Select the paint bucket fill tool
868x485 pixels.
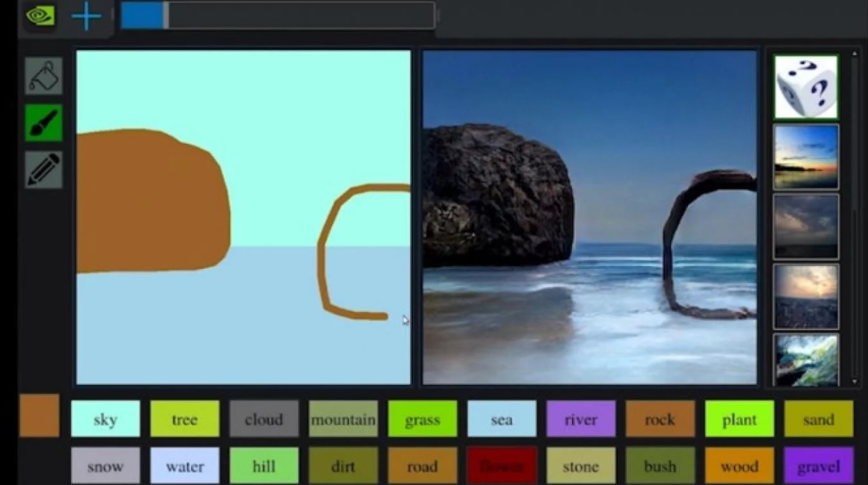pyautogui.click(x=44, y=76)
